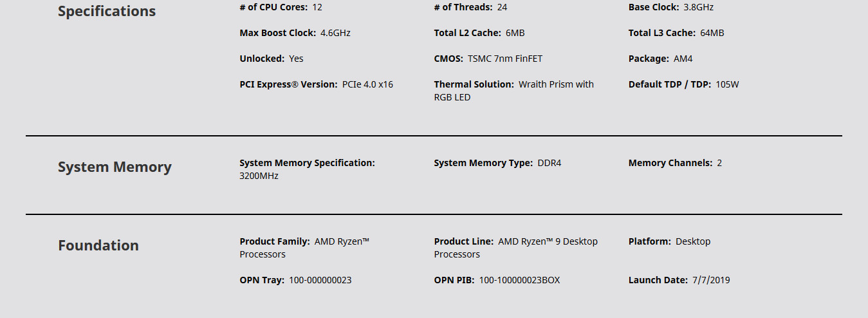The height and width of the screenshot is (318, 868).
Task: Click the Memory Channels entry
Action: click(x=675, y=163)
